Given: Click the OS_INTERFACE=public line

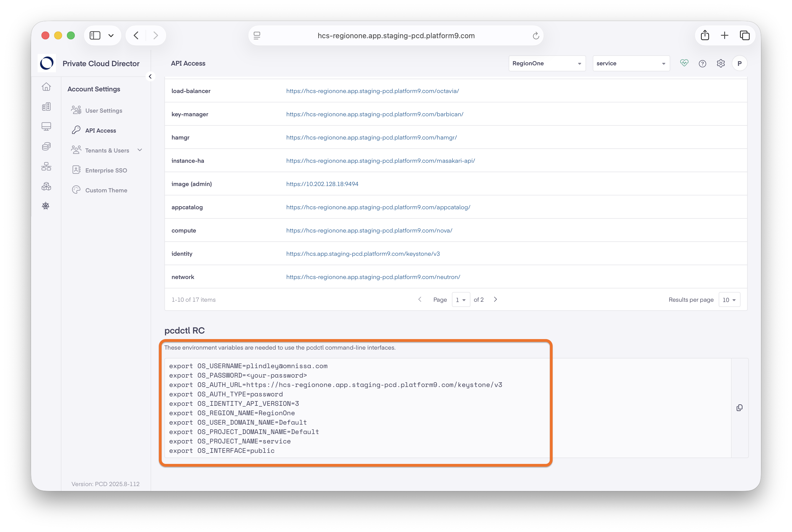Looking at the screenshot, I should [222, 451].
